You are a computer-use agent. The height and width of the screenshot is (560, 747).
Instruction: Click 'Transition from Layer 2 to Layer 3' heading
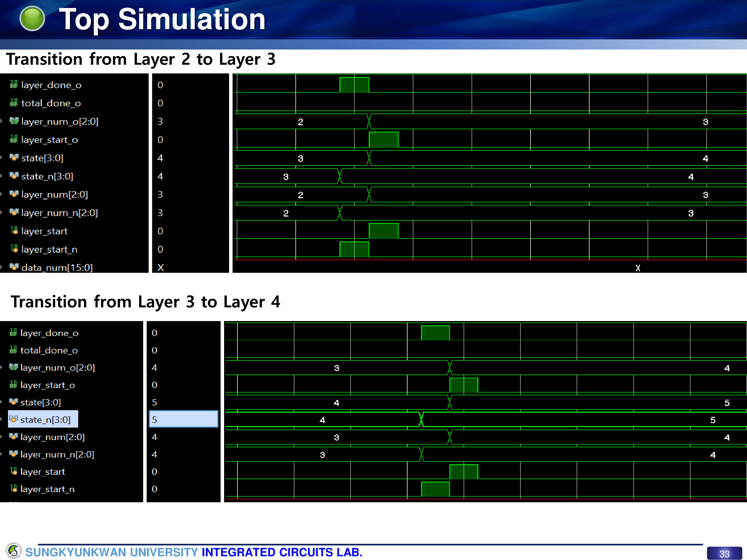[141, 59]
